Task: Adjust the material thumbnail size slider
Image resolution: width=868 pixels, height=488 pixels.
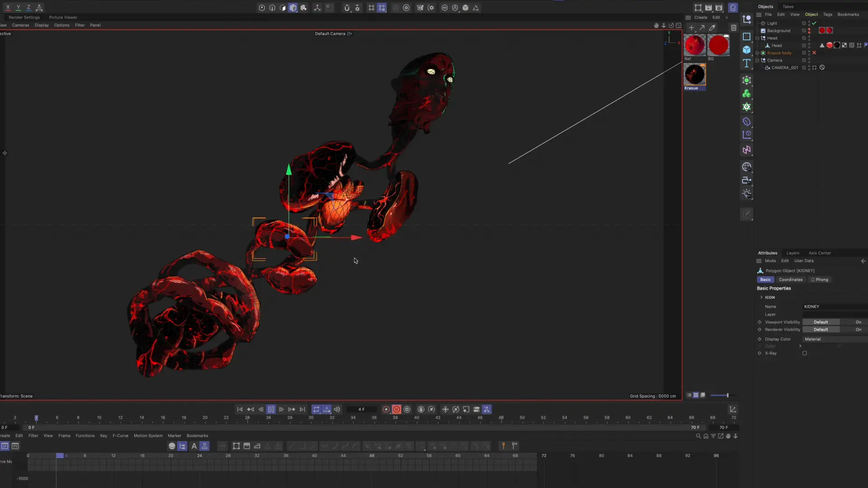Action: [x=727, y=395]
